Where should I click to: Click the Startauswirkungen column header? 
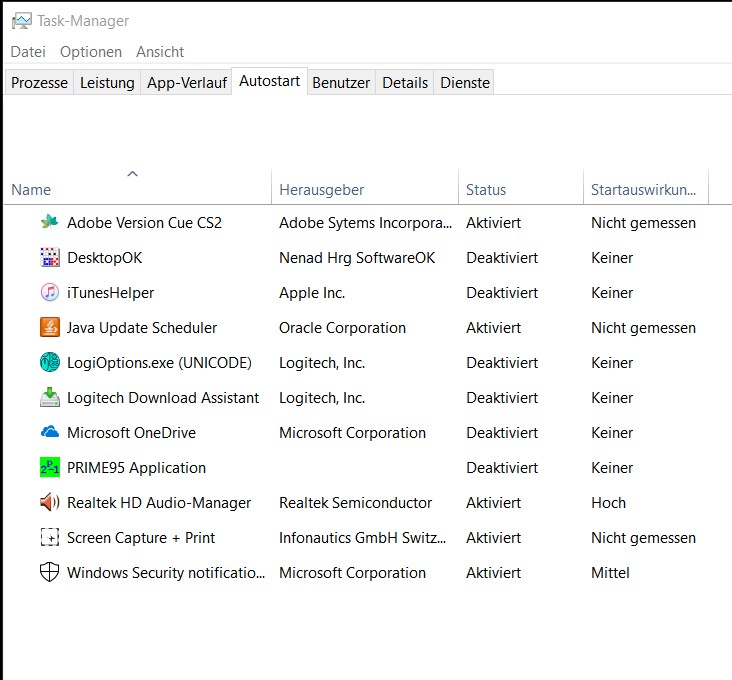(x=643, y=189)
